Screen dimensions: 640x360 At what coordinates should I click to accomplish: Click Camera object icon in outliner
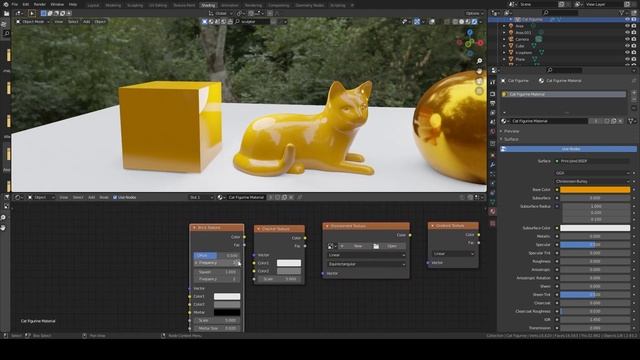pyautogui.click(x=511, y=39)
